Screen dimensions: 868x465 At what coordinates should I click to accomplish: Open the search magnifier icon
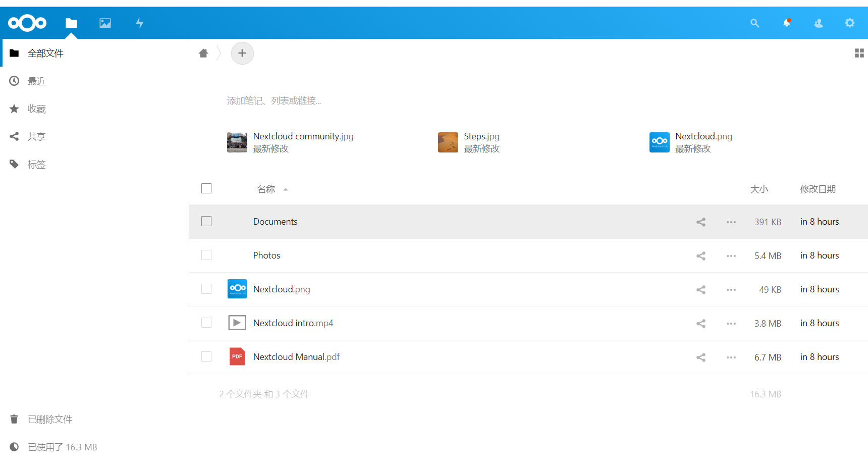coord(755,23)
